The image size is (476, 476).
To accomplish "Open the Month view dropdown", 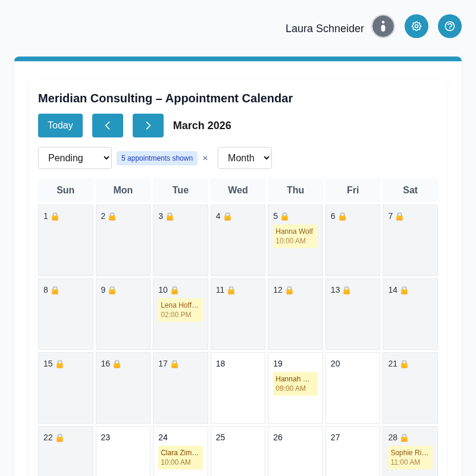I will 245,158.
